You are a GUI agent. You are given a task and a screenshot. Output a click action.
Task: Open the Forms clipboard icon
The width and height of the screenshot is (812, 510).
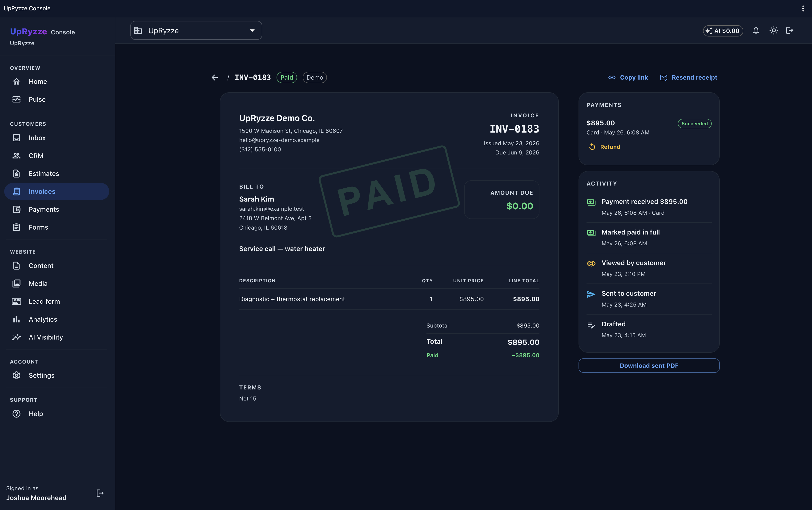coord(16,227)
